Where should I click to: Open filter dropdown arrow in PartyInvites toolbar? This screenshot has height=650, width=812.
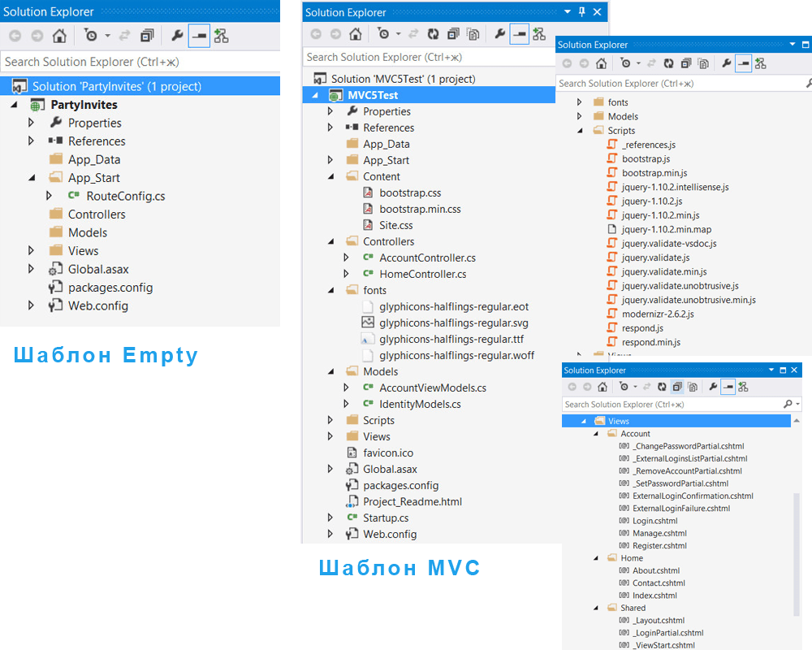108,36
